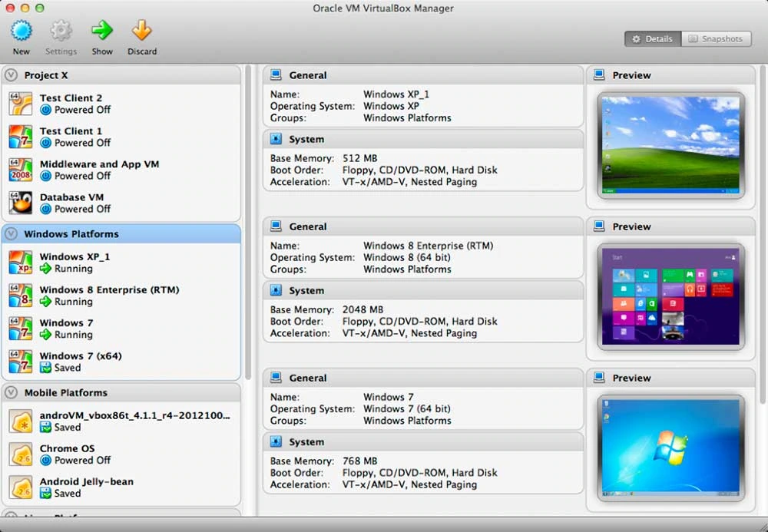
Task: Open VM Settings from the gear icon
Action: [61, 31]
